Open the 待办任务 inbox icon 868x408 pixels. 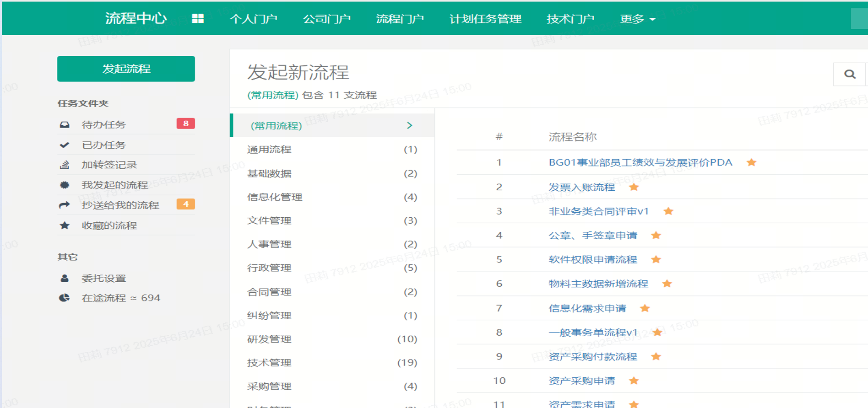(x=65, y=125)
